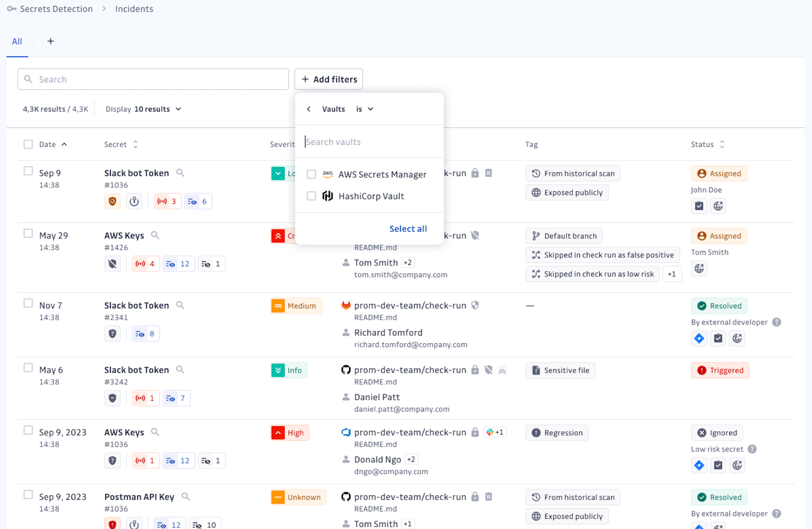Click the magnifier icon next to AWS Keys #1426
Image resolution: width=812 pixels, height=529 pixels.
pos(155,235)
